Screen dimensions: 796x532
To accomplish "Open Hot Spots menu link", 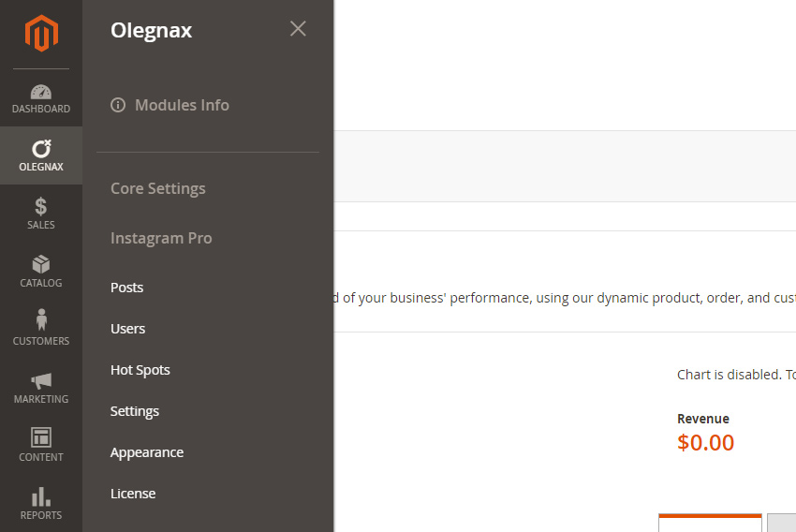I will coord(140,370).
